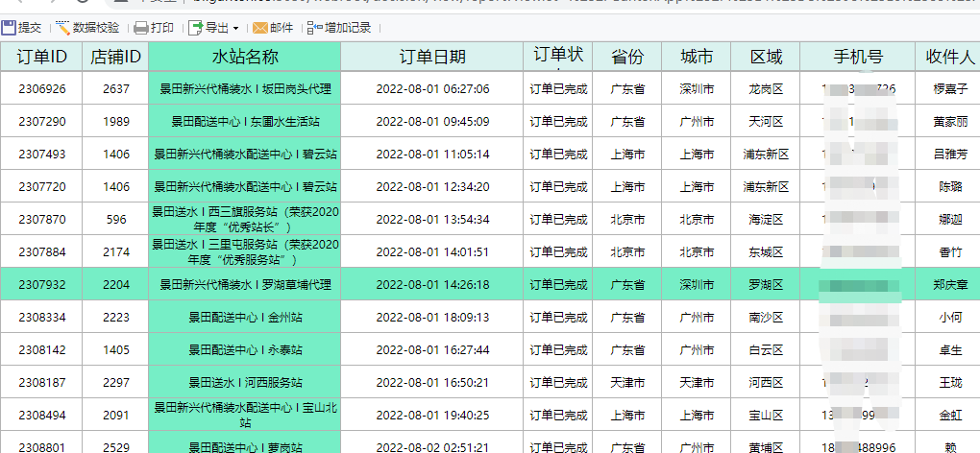Click recipient cell 吕雅芳
The image size is (980, 453).
[949, 154]
